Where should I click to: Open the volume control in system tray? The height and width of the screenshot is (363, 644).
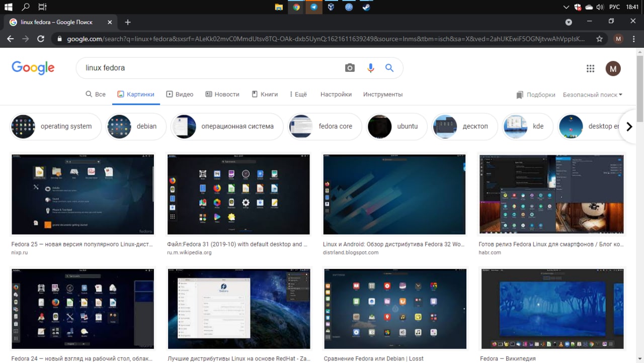600,7
